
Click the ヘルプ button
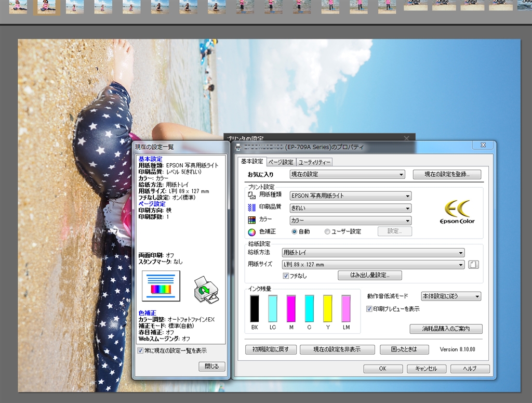(470, 369)
